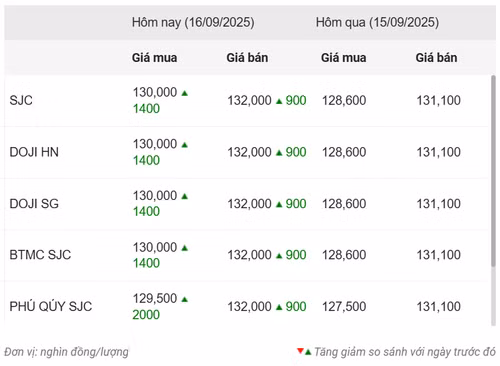Click the up arrow beside top SJC row's buy price
This screenshot has width=500, height=366.
pos(185,93)
